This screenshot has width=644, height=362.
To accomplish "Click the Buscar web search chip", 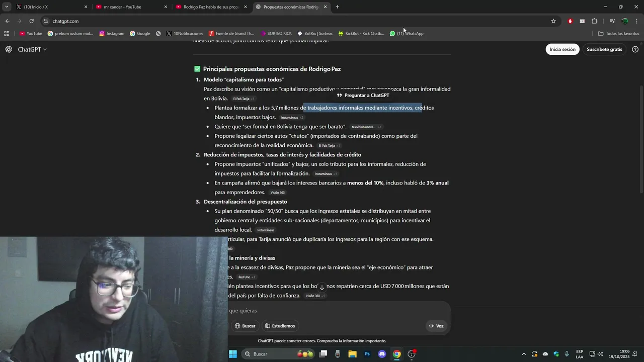I will pos(245,326).
